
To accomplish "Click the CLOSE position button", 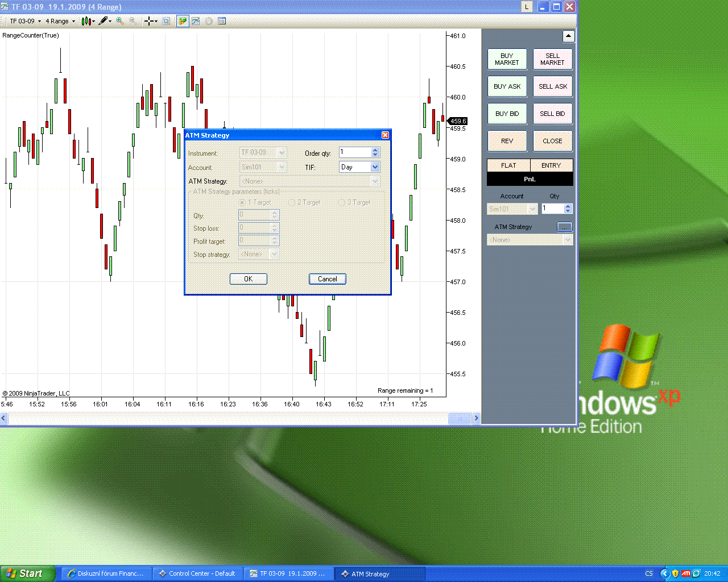I will pyautogui.click(x=552, y=141).
